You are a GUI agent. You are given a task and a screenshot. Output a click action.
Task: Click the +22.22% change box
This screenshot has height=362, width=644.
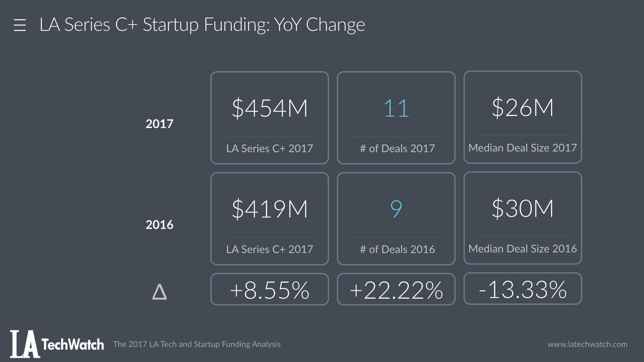396,289
